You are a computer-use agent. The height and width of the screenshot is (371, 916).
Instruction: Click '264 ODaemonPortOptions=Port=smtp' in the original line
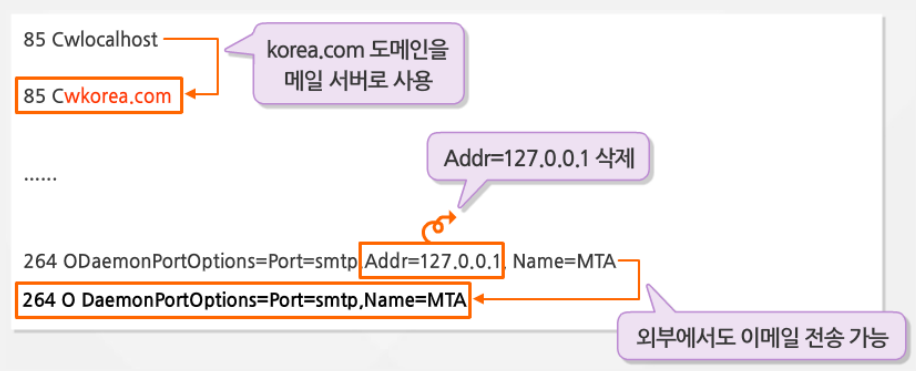190,262
